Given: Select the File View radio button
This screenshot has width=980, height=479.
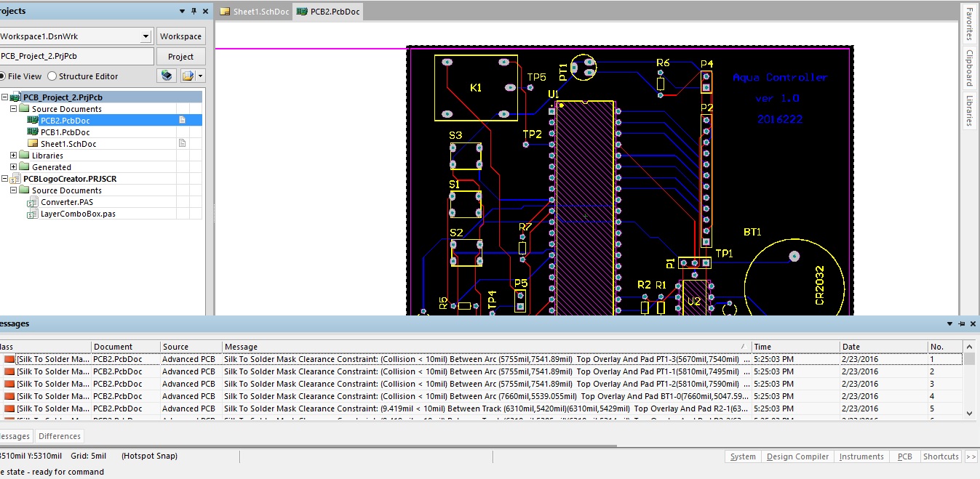Looking at the screenshot, I should [2, 76].
